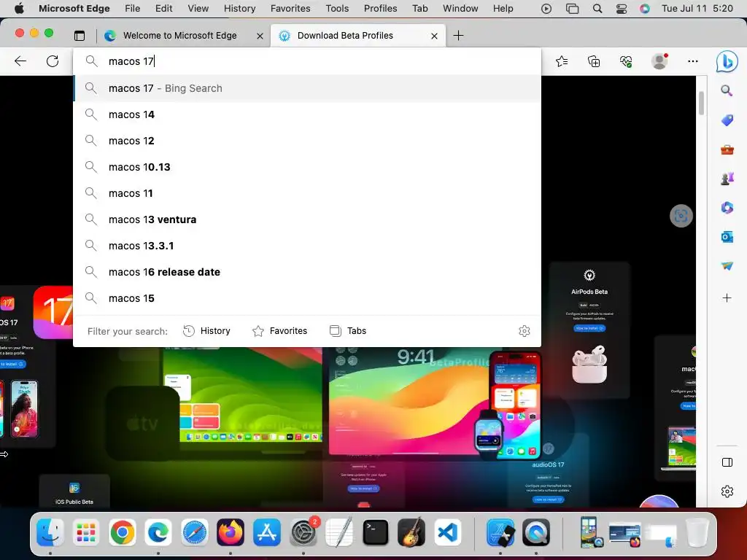Open System Settings from the Dock

pos(303,532)
